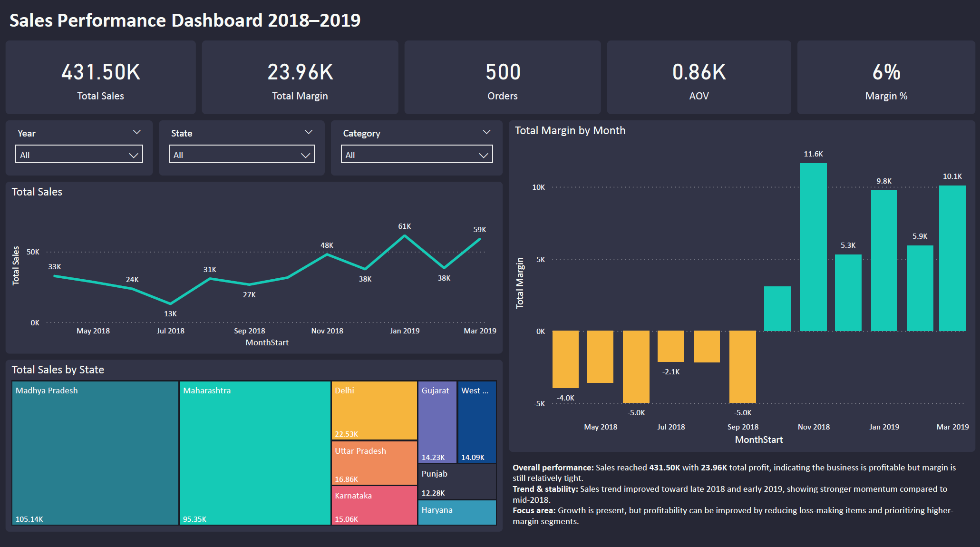
Task: Select Maharashtra in the treemap
Action: [255, 452]
